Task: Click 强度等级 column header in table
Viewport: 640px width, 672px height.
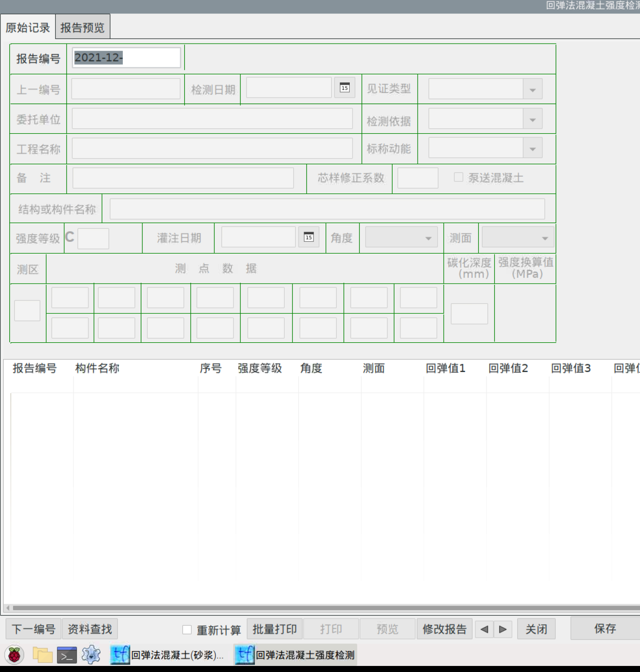Action: pos(260,368)
